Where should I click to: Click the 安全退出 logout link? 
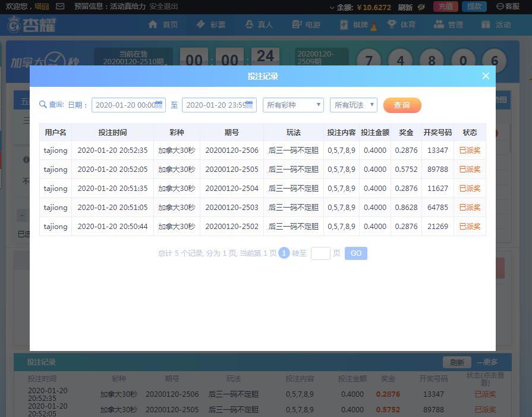coord(163,7)
